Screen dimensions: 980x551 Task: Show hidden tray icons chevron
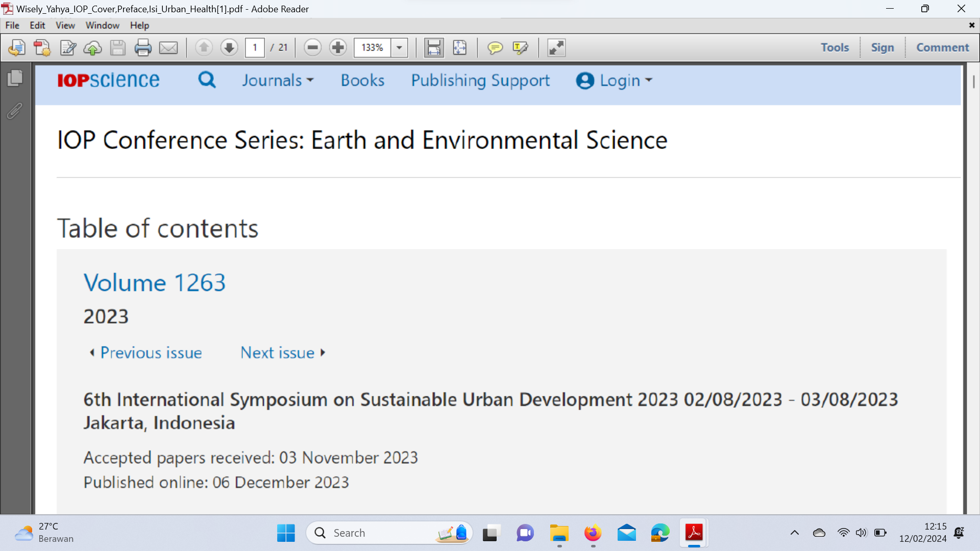pyautogui.click(x=795, y=533)
